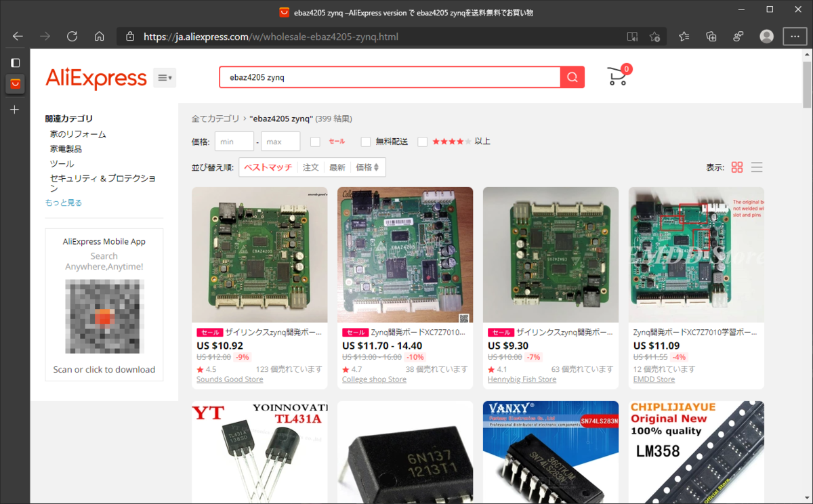The image size is (813, 504).
Task: Open セキュリティ & プロテクション category
Action: coord(102,184)
